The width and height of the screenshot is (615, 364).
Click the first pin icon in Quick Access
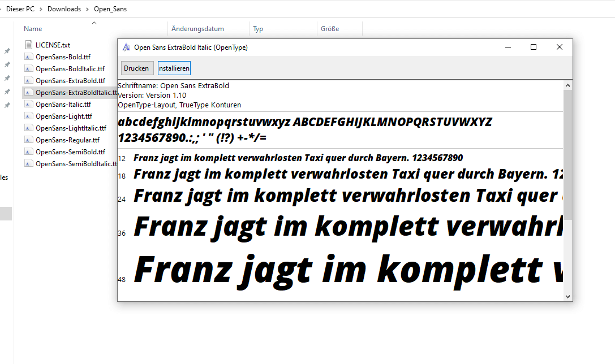coord(7,51)
